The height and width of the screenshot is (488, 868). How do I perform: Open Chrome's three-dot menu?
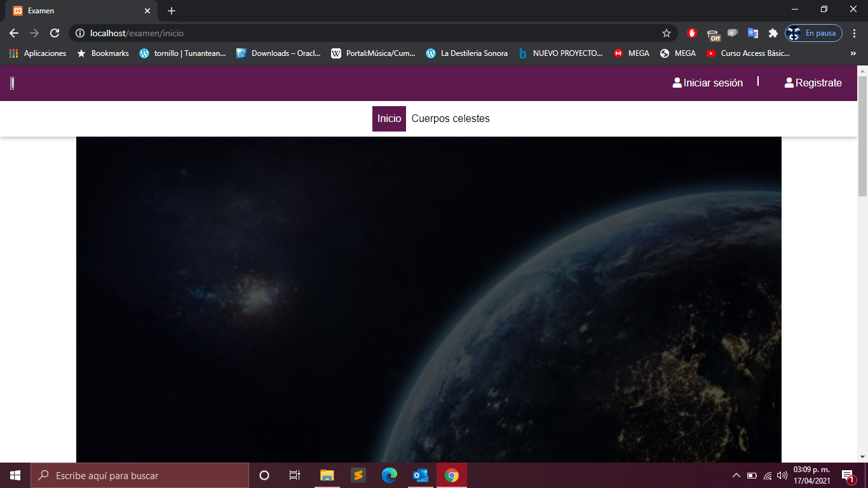pyautogui.click(x=855, y=33)
